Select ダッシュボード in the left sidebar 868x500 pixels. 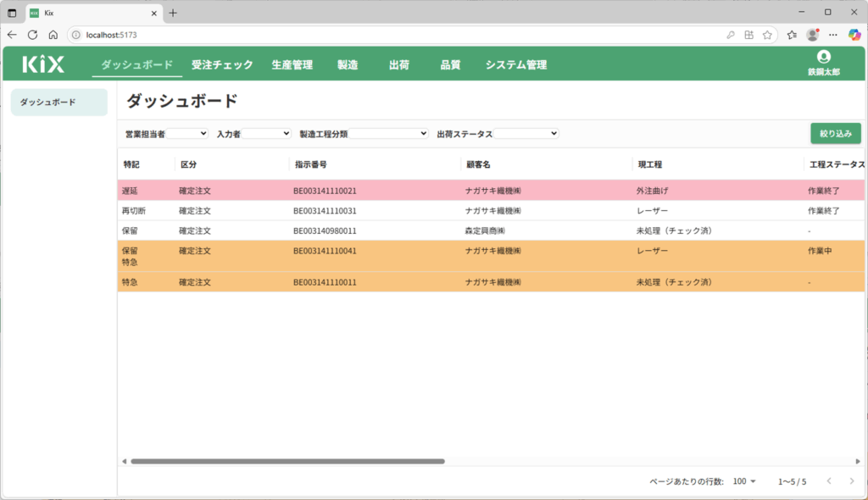tap(59, 103)
